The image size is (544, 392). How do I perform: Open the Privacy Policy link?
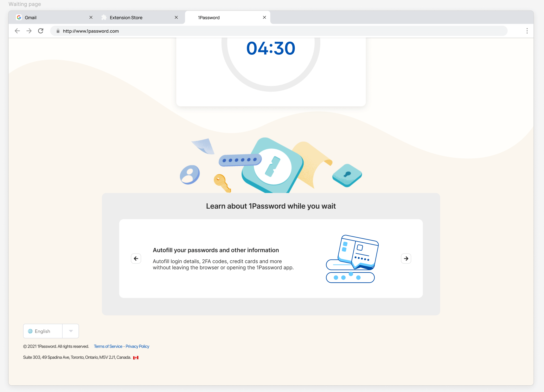click(x=137, y=346)
